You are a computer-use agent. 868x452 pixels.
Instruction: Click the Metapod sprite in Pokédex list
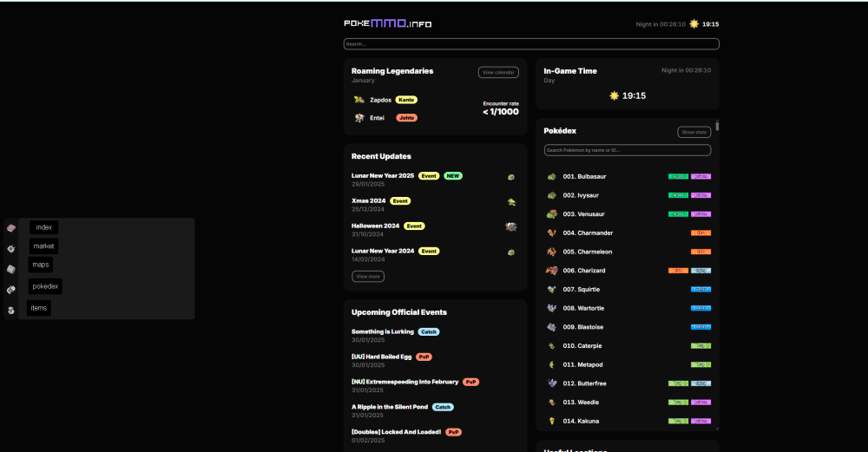coord(551,364)
